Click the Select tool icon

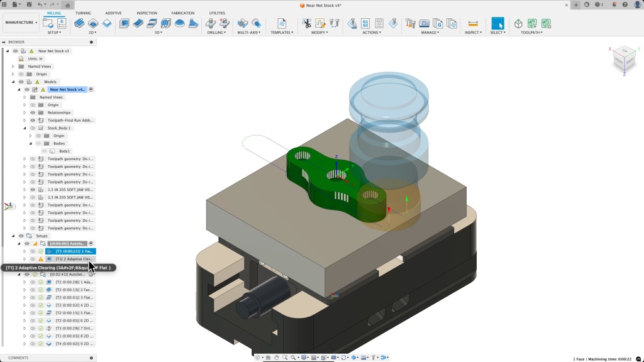point(497,23)
